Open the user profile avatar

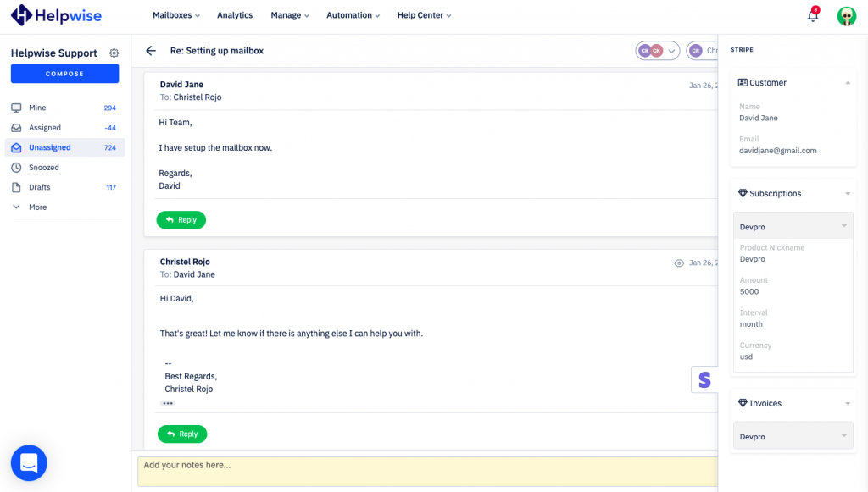click(x=846, y=16)
